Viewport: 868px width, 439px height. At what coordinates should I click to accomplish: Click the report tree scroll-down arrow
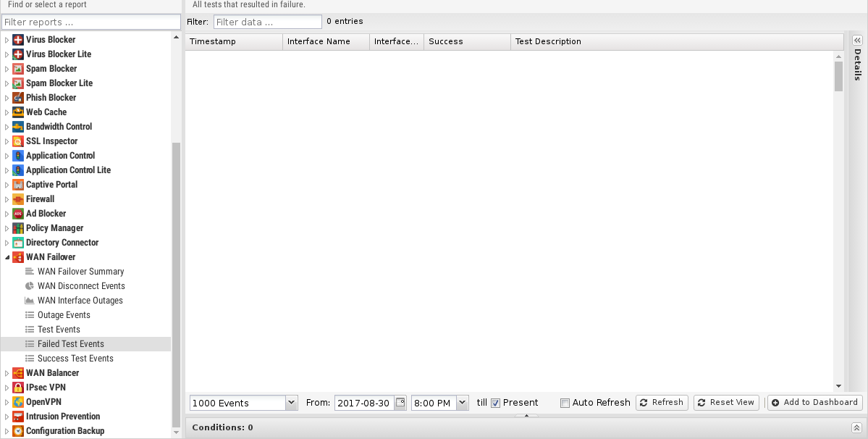tap(176, 432)
